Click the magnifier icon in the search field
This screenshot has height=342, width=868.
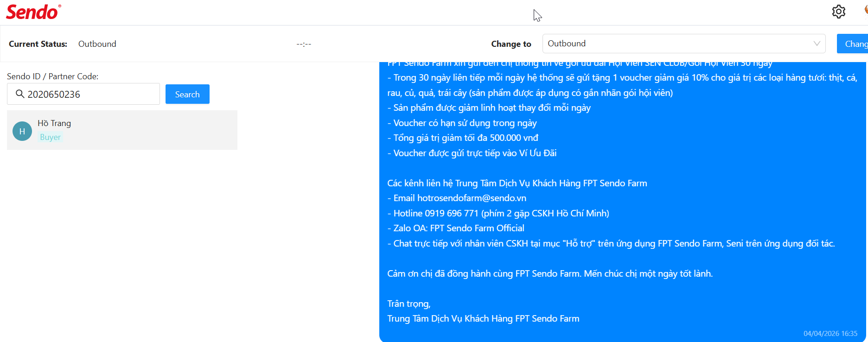click(x=20, y=94)
